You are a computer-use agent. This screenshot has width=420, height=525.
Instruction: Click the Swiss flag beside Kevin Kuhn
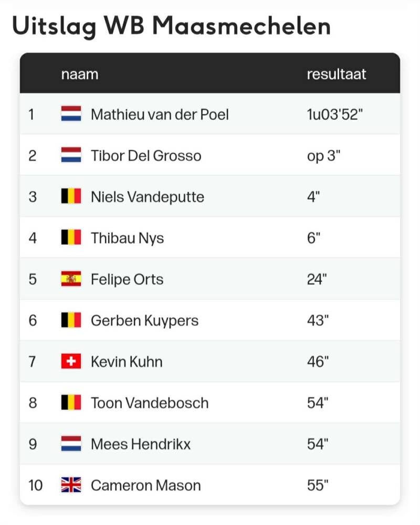[71, 361]
